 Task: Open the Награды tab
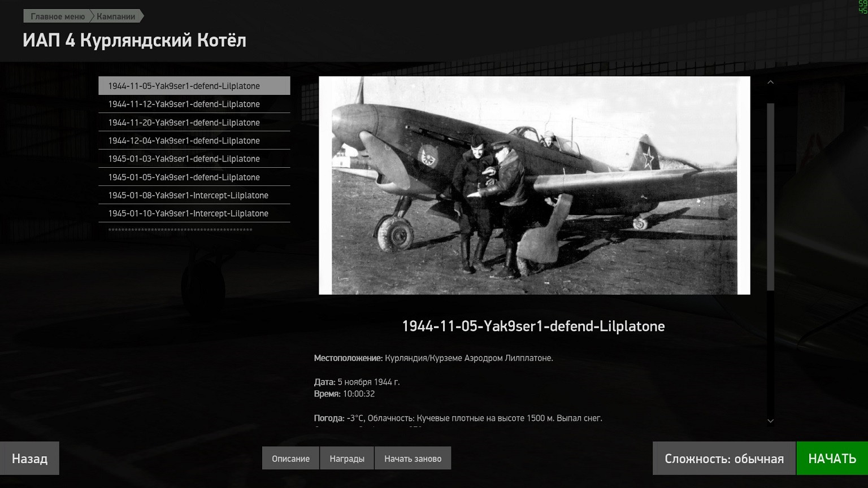(347, 458)
